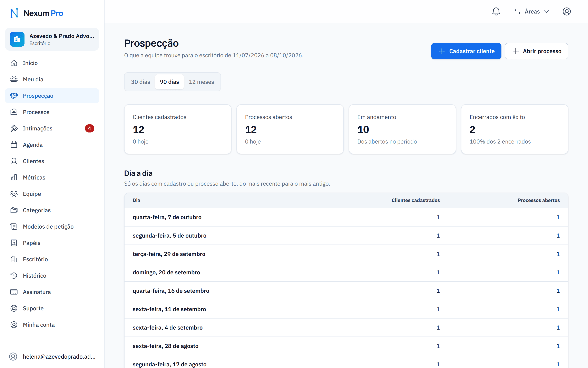Click the Agenda calendar icon

coord(14,145)
